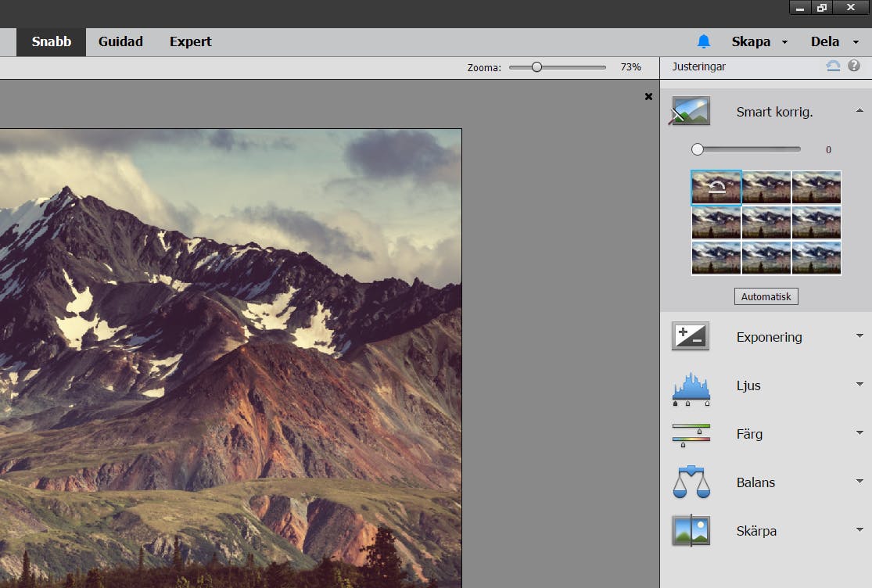Select the top-middle Smart korrig. preview thumbnail
The height and width of the screenshot is (588, 872).
[766, 188]
